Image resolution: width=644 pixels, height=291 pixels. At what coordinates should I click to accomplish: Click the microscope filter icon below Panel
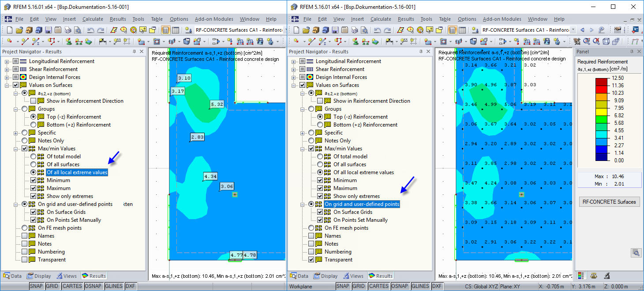(x=607, y=276)
